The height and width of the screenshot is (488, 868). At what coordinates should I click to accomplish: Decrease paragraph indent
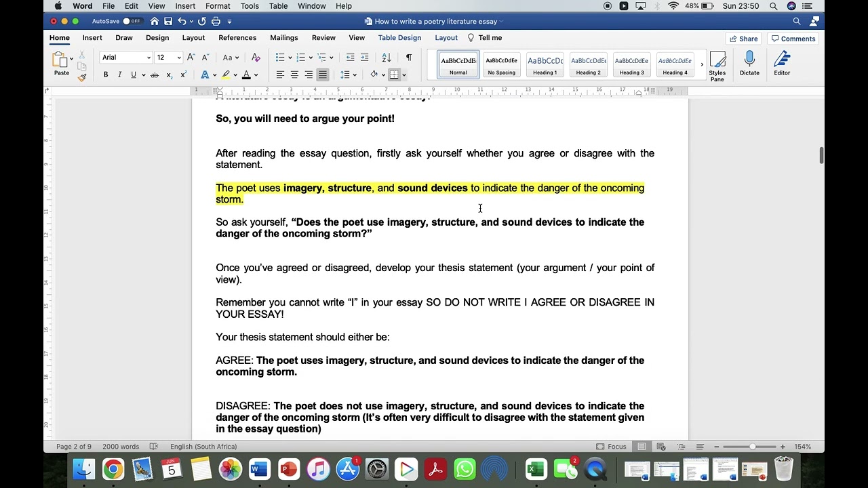click(350, 58)
